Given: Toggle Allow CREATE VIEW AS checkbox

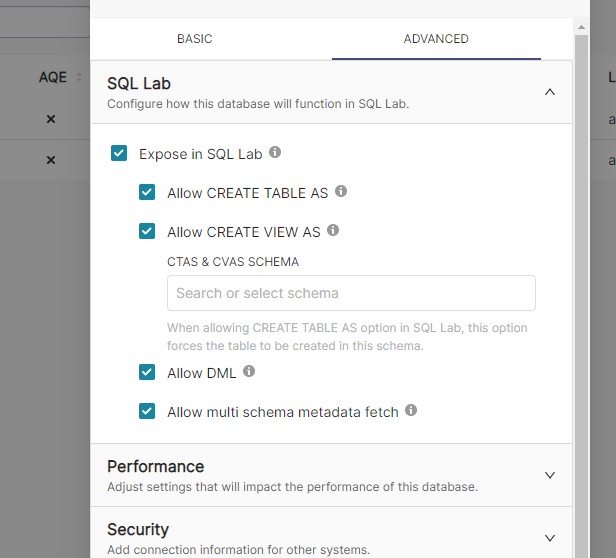Looking at the screenshot, I should [147, 231].
